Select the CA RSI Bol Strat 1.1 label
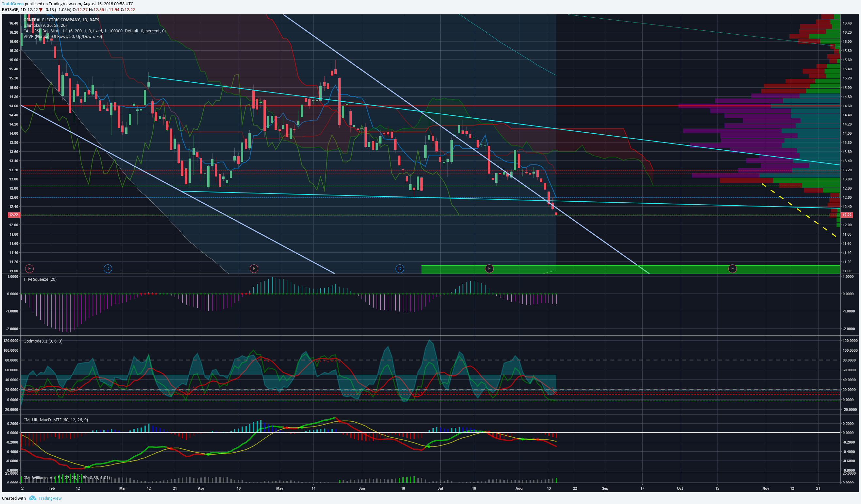This screenshot has width=861, height=504. click(95, 31)
